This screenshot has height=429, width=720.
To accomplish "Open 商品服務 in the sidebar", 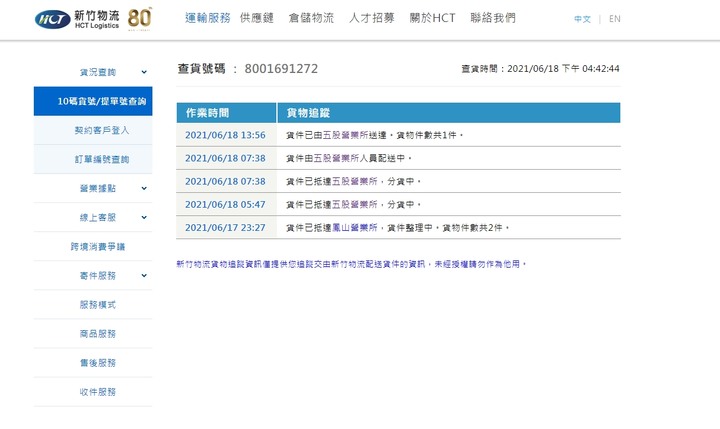I will pyautogui.click(x=98, y=334).
